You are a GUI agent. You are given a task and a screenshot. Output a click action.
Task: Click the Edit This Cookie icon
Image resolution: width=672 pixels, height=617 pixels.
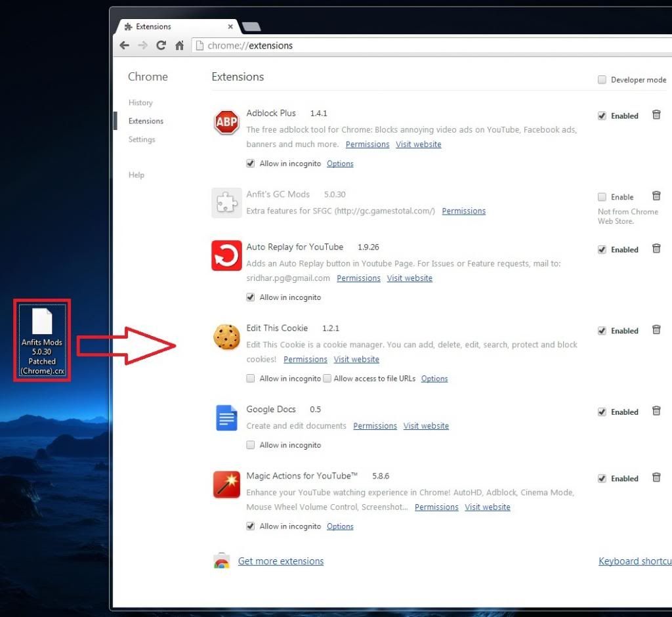click(226, 337)
